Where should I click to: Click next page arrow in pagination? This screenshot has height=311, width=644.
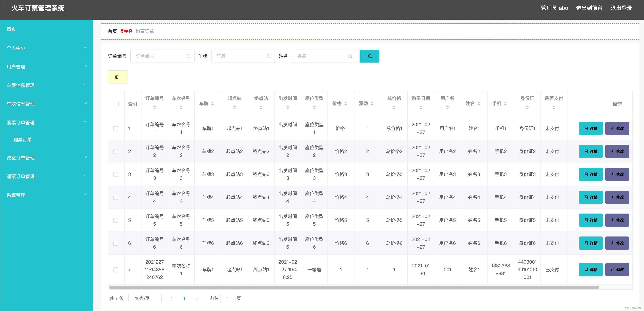click(197, 298)
